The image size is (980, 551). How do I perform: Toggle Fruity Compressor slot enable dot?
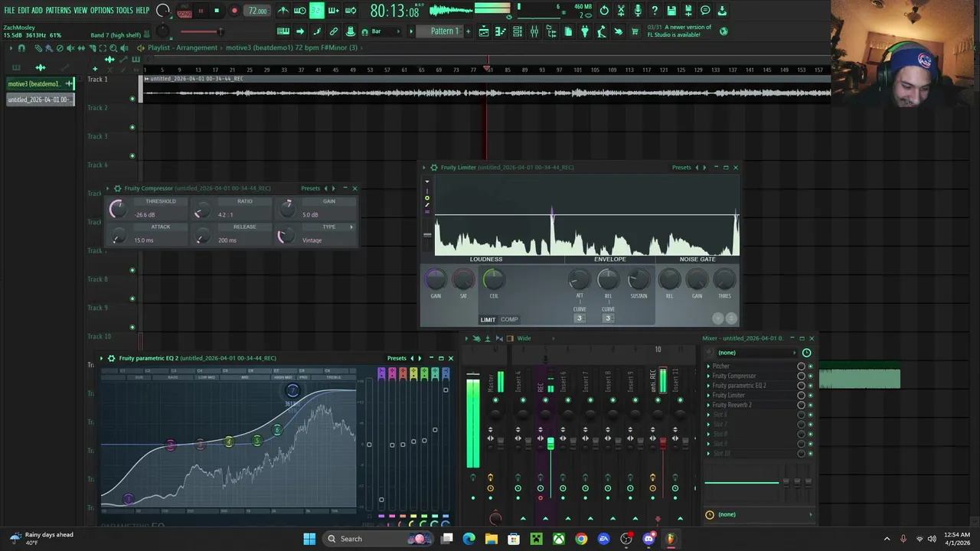pos(811,376)
